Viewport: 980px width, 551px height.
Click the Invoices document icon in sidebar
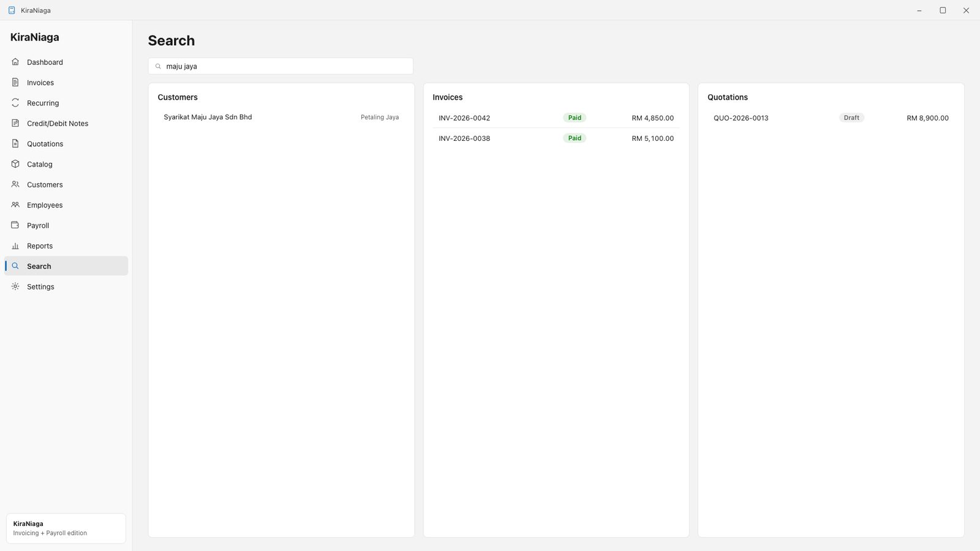coord(15,82)
